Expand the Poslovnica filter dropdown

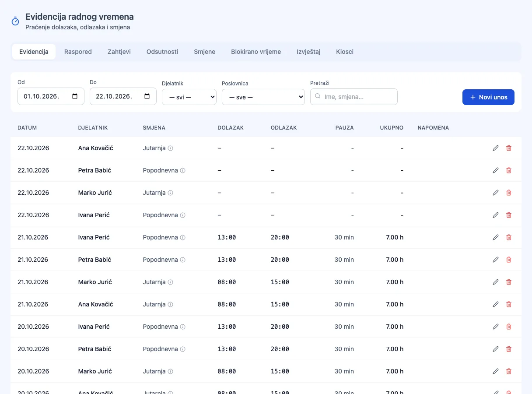coord(263,97)
